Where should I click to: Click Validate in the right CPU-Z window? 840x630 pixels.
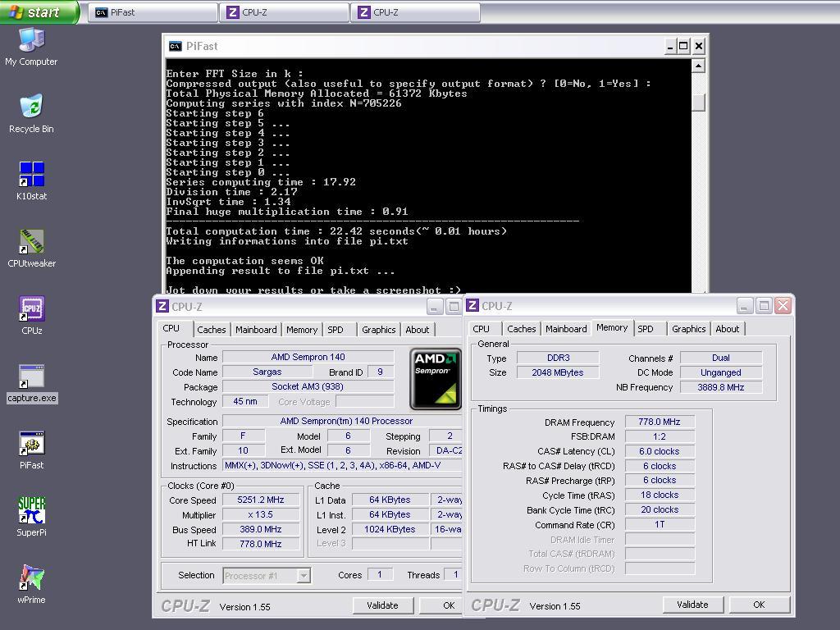(x=692, y=605)
